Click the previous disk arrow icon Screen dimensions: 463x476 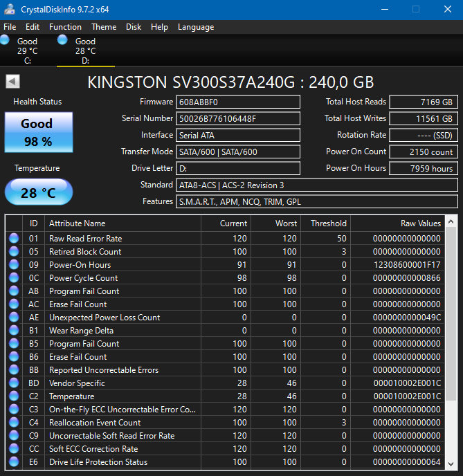(x=12, y=82)
